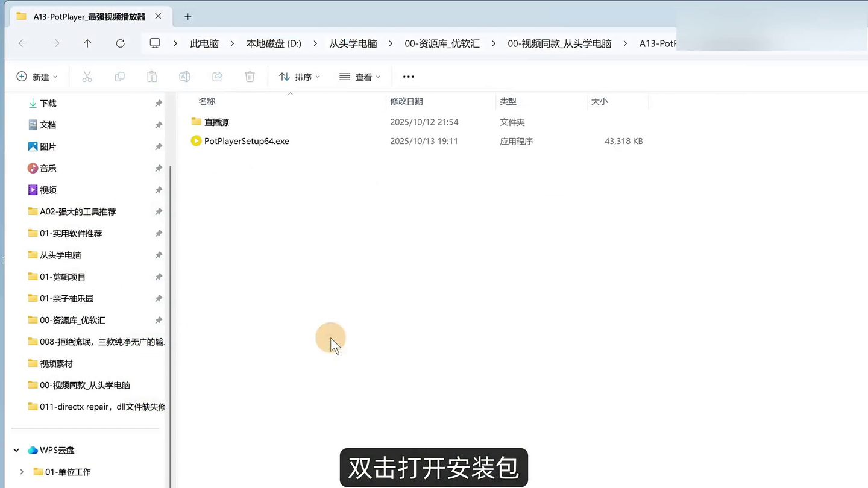The image size is (868, 488).
Task: Go to 此电脑 in breadcrumb
Action: pos(204,43)
